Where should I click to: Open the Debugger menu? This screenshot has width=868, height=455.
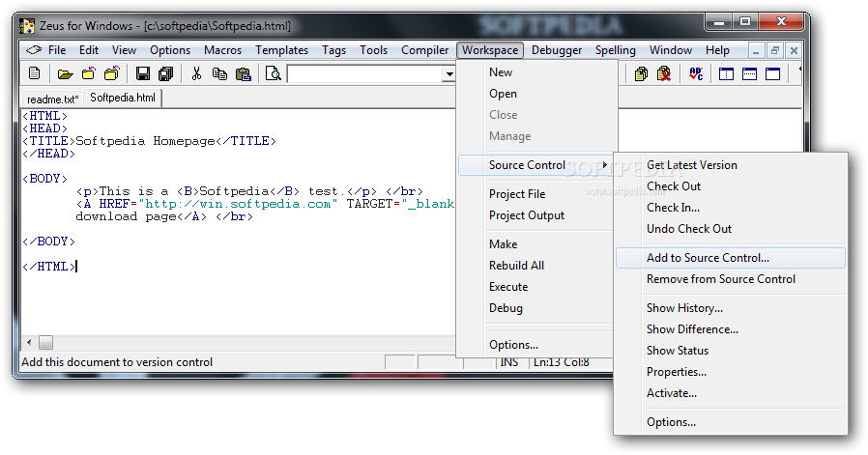(557, 50)
